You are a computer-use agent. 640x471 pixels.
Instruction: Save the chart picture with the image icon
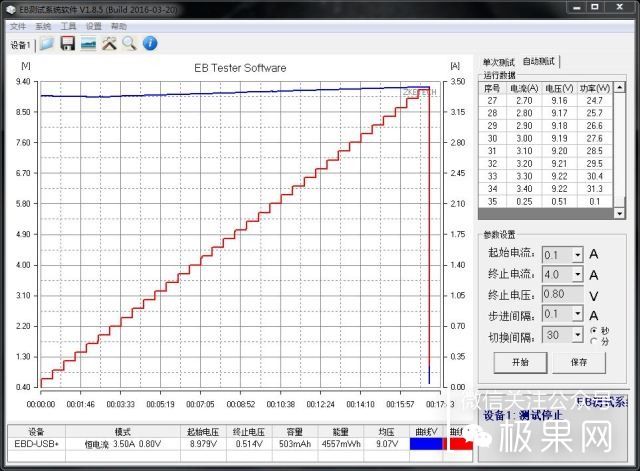pyautogui.click(x=89, y=44)
